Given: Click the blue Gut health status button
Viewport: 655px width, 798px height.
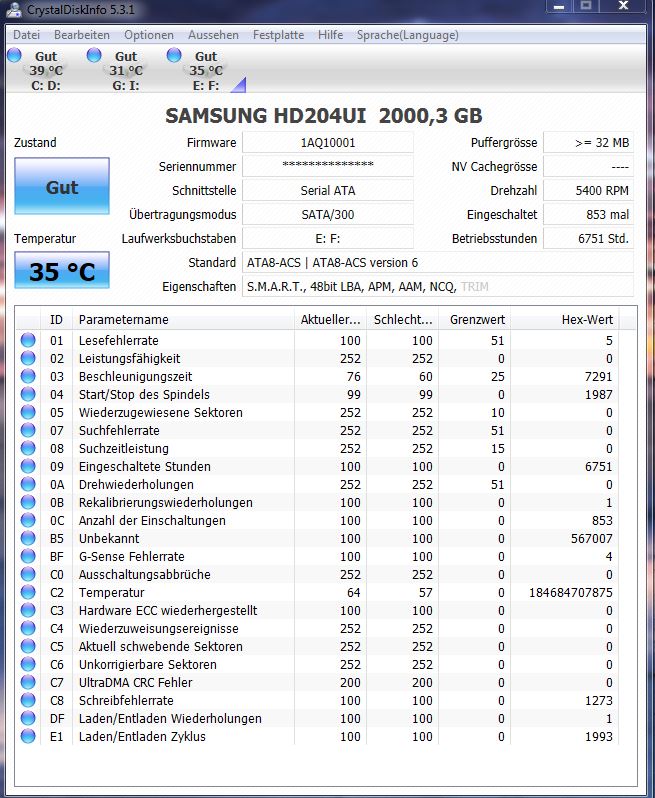Looking at the screenshot, I should coord(62,186).
